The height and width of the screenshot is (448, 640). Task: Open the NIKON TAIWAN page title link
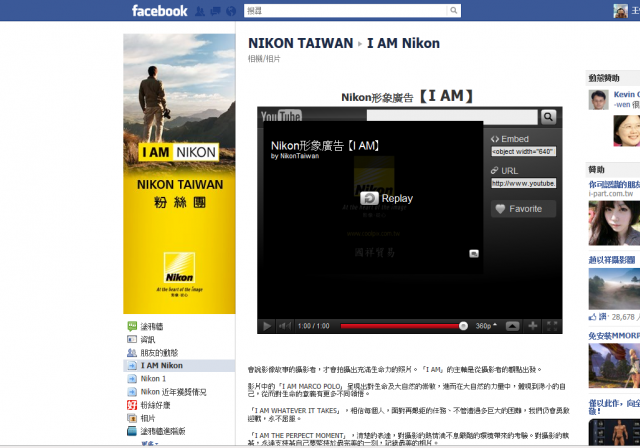300,43
